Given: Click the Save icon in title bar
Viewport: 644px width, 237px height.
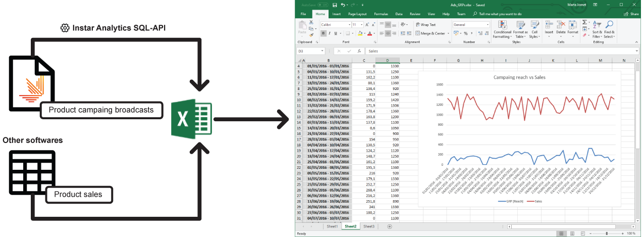Looking at the screenshot, I should tap(335, 5).
